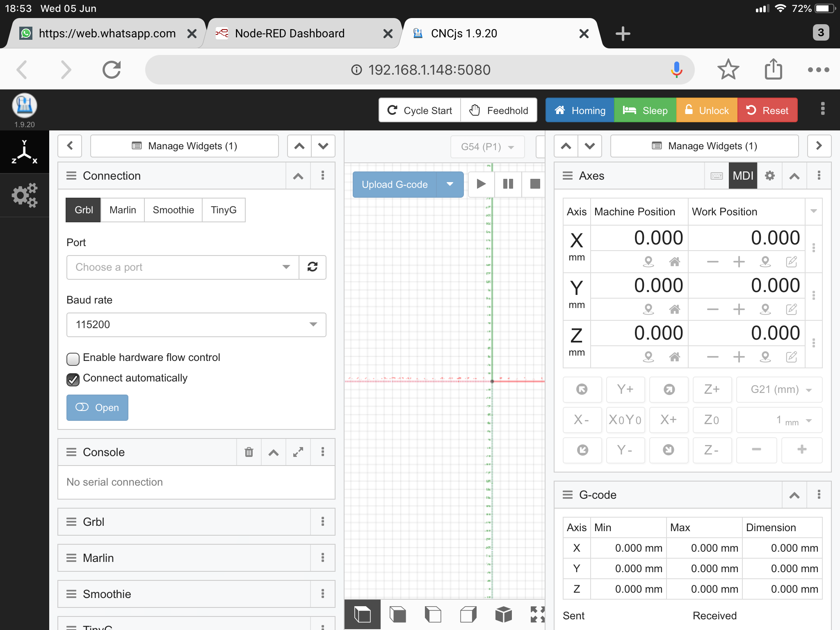840x630 pixels.
Task: Open the workspace view in sidebar
Action: click(24, 152)
